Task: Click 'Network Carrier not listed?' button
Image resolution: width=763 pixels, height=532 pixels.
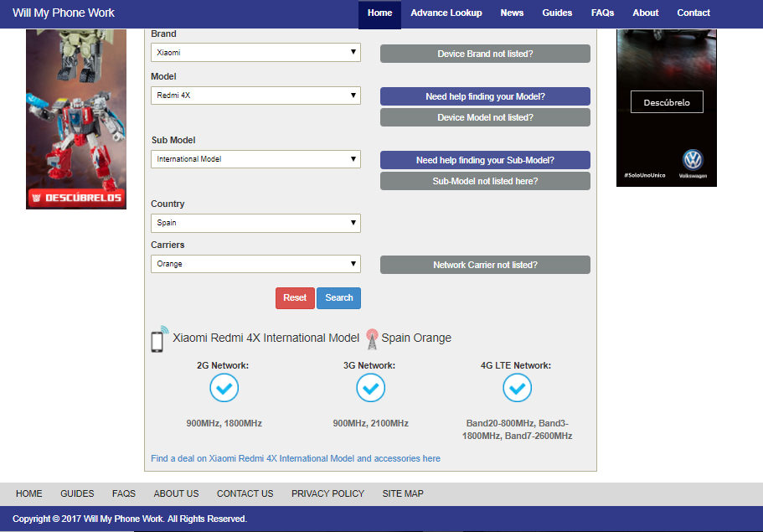Action: (485, 265)
